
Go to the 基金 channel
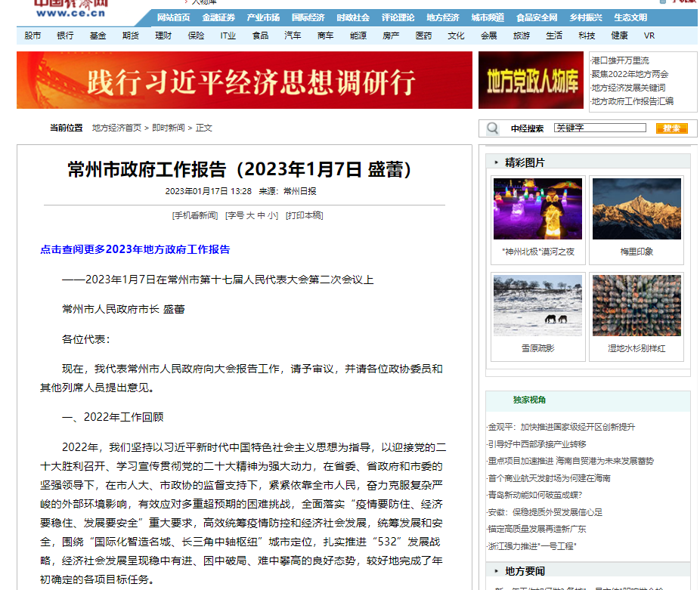pyautogui.click(x=98, y=36)
